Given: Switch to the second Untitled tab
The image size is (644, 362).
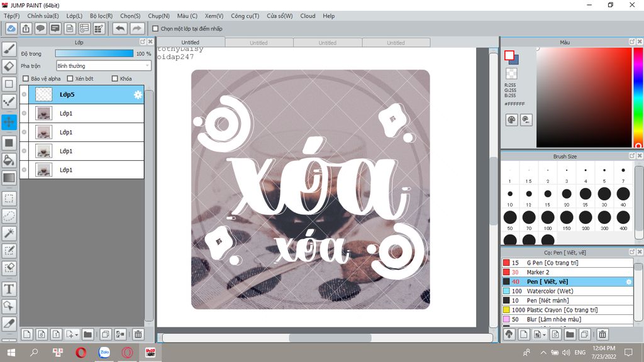Looking at the screenshot, I should point(258,43).
